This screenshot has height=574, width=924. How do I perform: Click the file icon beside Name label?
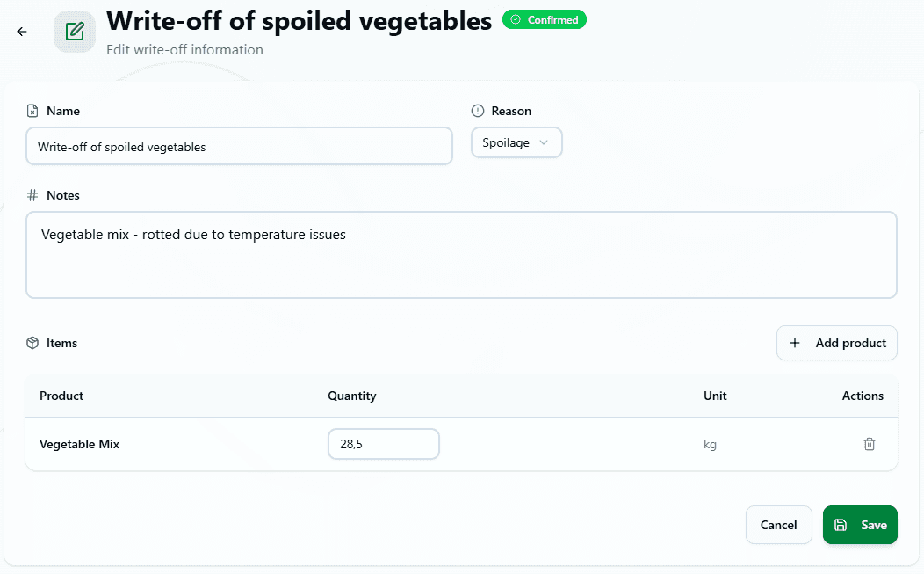[32, 111]
